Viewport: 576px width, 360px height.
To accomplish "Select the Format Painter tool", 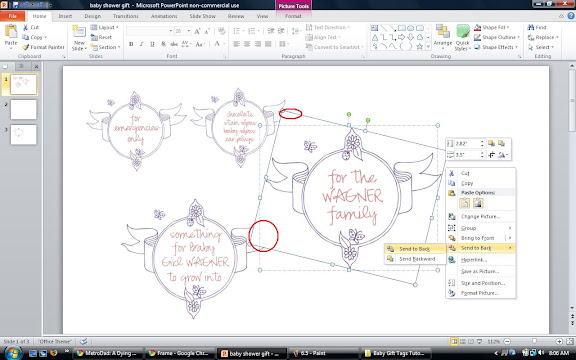I will pos(43,47).
